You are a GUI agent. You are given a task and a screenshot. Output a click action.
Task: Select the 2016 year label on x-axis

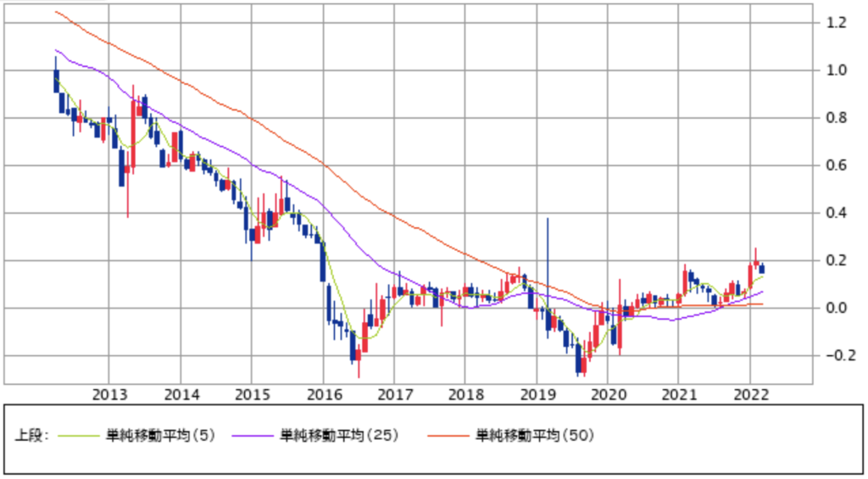tap(322, 395)
